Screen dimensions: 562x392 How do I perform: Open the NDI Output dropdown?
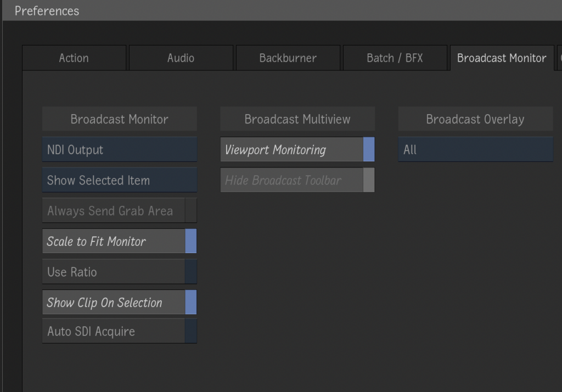click(119, 149)
